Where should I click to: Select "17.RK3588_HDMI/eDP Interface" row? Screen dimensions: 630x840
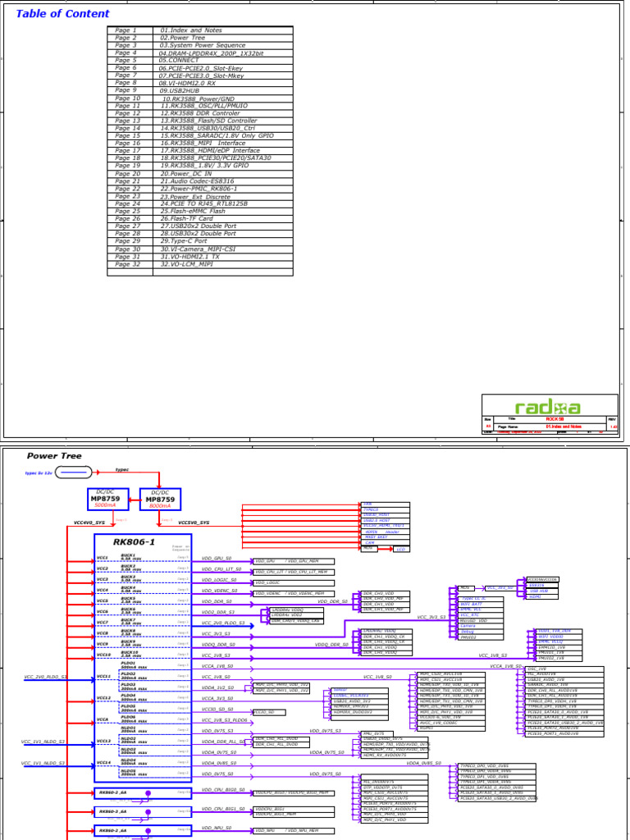[200, 151]
